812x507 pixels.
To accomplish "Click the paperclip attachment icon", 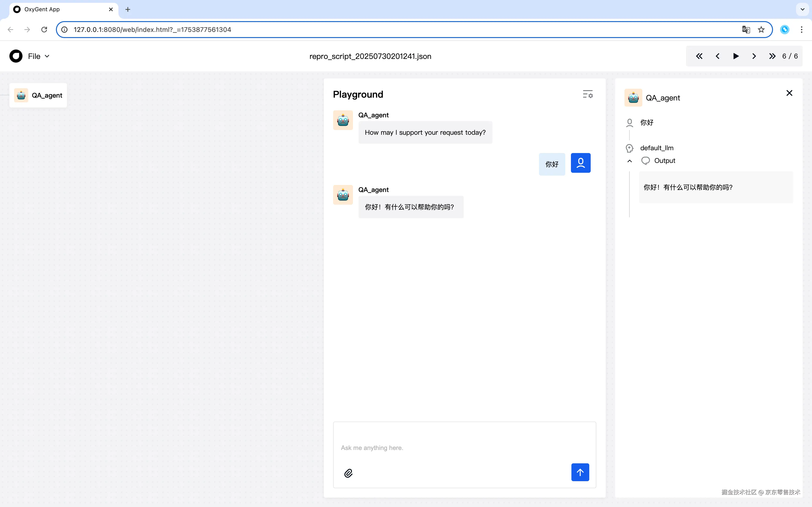I will pyautogui.click(x=348, y=473).
